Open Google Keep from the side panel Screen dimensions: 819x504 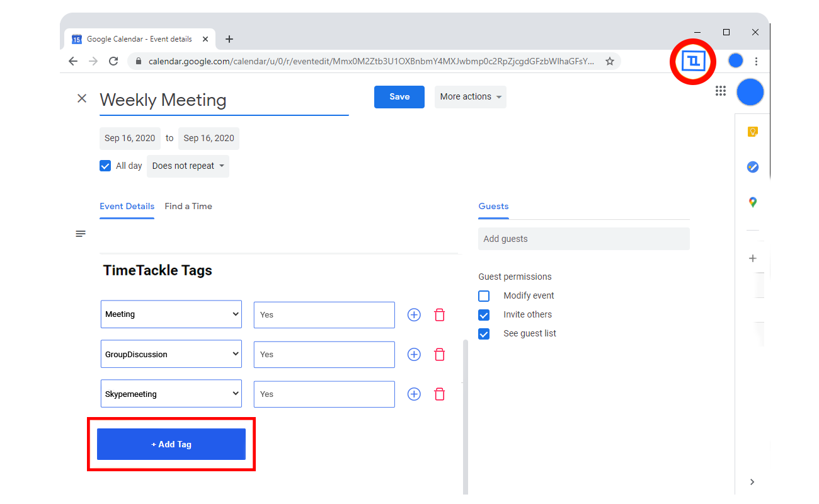[752, 132]
